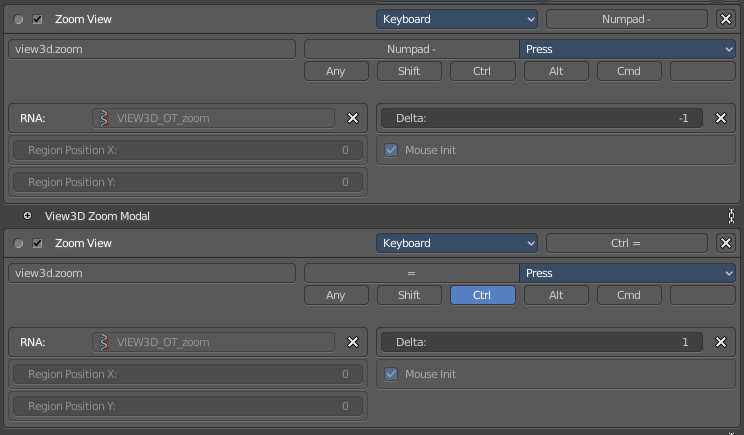Toggle Shift modifier in Numpad - entry

(x=409, y=71)
